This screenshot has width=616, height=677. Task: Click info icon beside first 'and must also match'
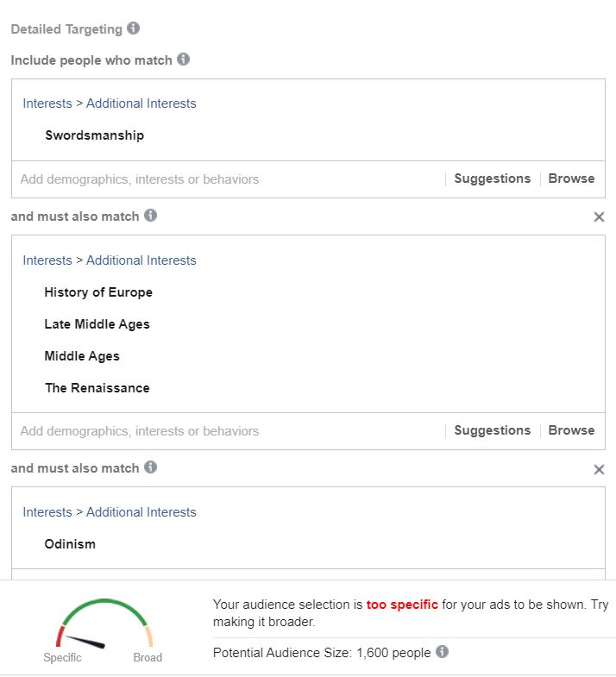click(x=150, y=215)
